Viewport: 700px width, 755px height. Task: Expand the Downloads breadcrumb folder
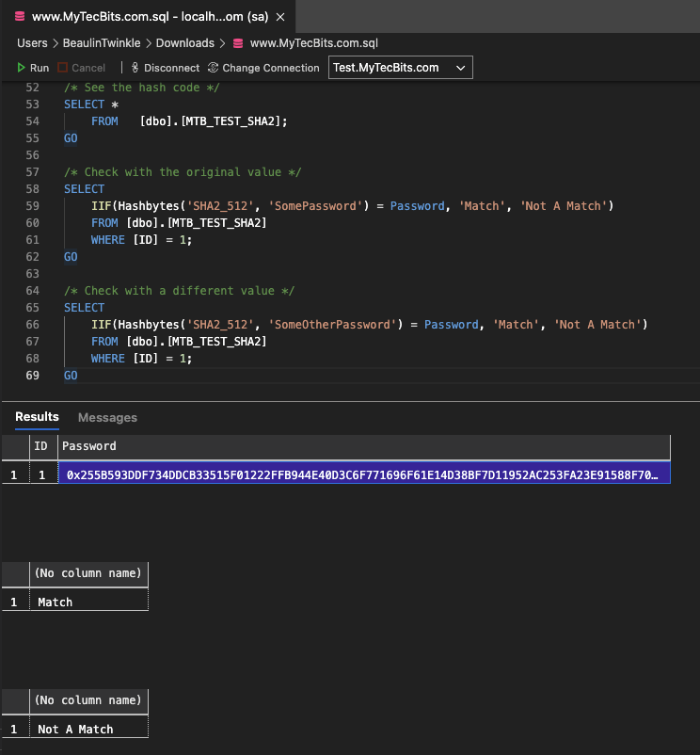pyautogui.click(x=183, y=43)
